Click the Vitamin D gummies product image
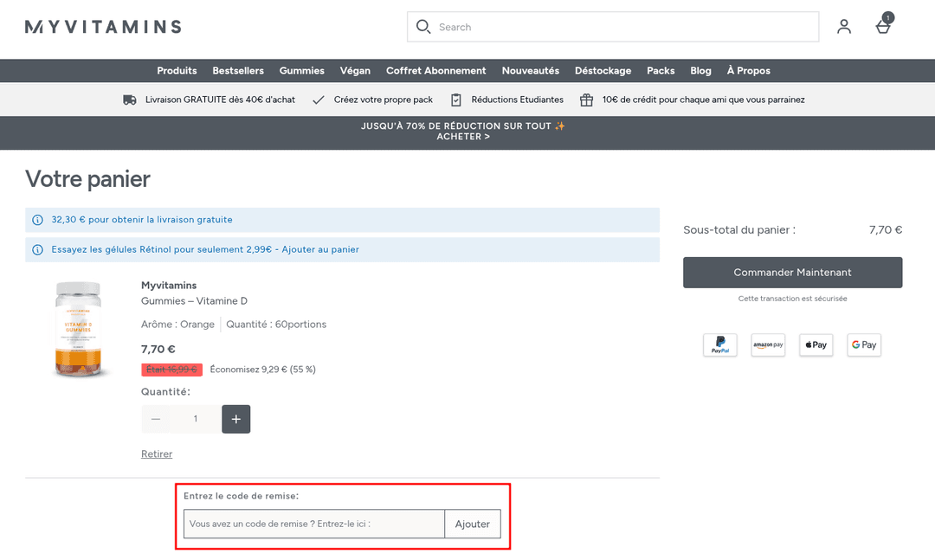935x560 pixels. [78, 330]
